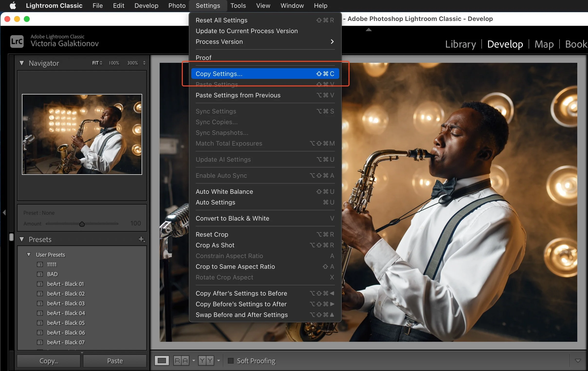Image resolution: width=588 pixels, height=371 pixels.
Task: Click the Copy button in the left panel
Action: point(49,361)
